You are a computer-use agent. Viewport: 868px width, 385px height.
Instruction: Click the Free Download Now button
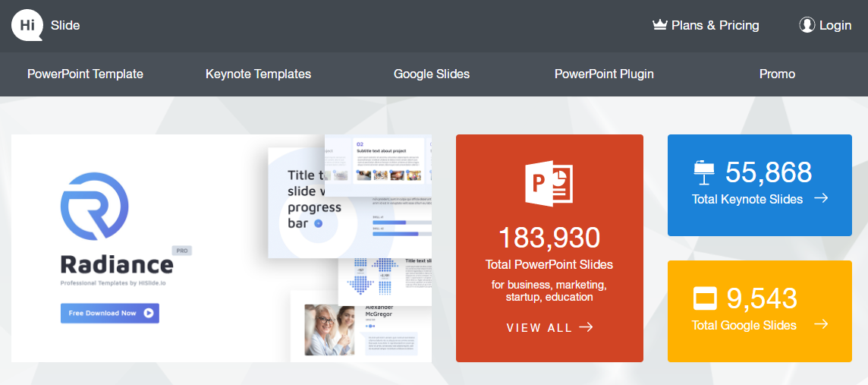click(x=109, y=313)
